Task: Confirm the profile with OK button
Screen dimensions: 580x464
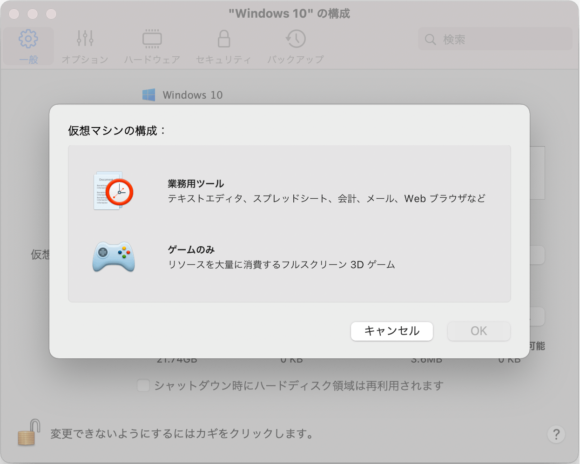Action: (x=479, y=331)
